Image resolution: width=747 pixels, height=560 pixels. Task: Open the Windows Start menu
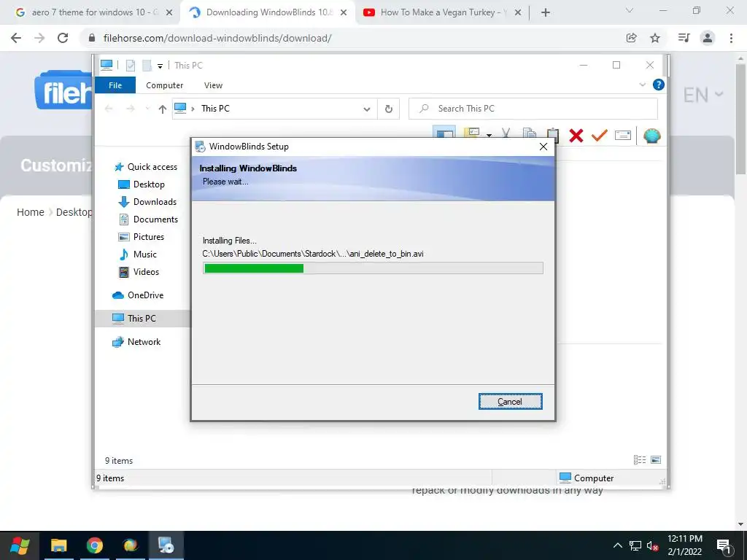(x=20, y=545)
